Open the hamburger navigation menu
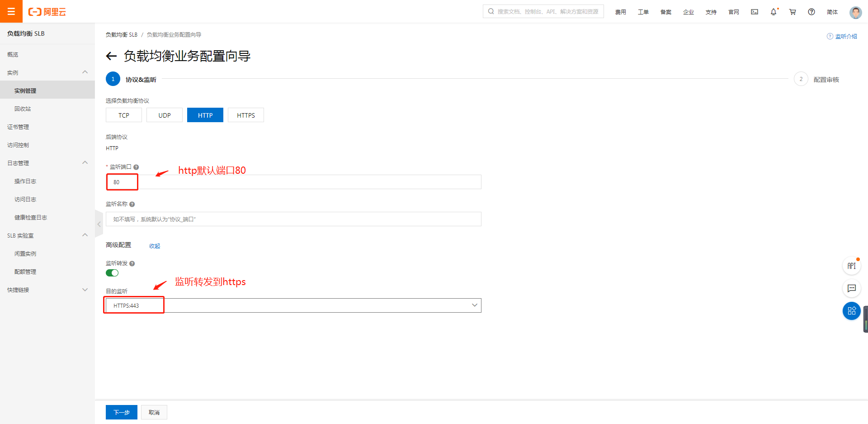Viewport: 868px width, 424px height. coord(11,11)
